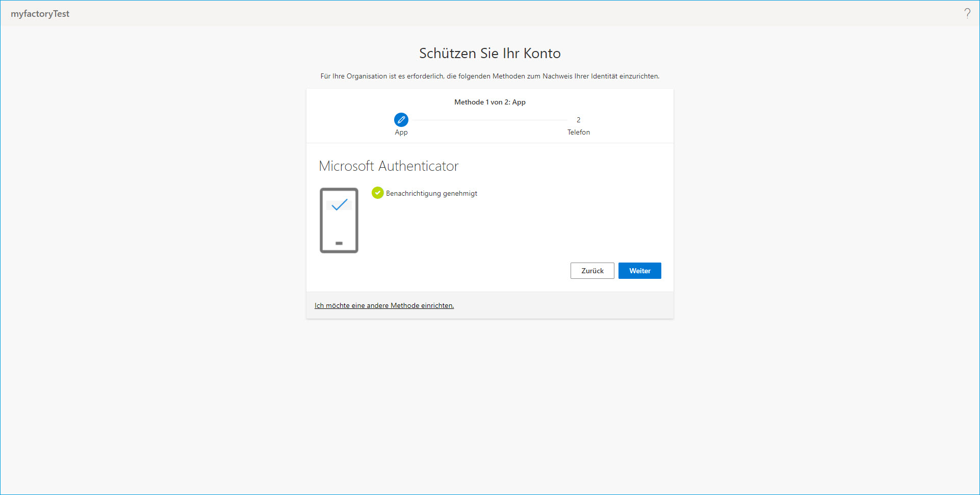Viewport: 980px width, 495px height.
Task: Click step 2 number above Telefon
Action: click(x=578, y=120)
